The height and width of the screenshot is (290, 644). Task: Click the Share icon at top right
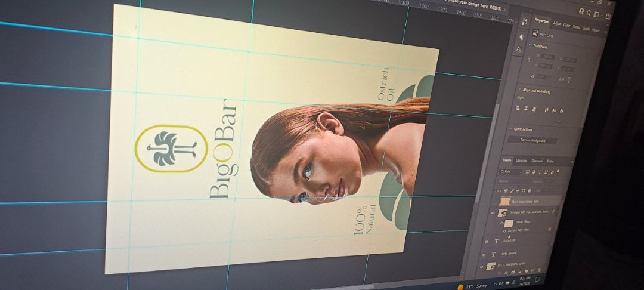coord(608,16)
